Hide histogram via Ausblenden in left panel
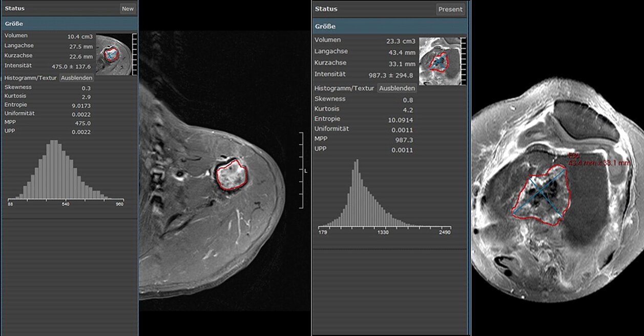 coord(76,78)
